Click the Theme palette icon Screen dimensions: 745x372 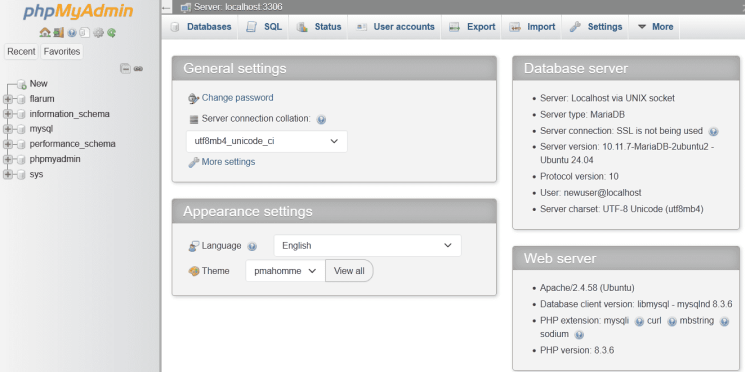(193, 271)
